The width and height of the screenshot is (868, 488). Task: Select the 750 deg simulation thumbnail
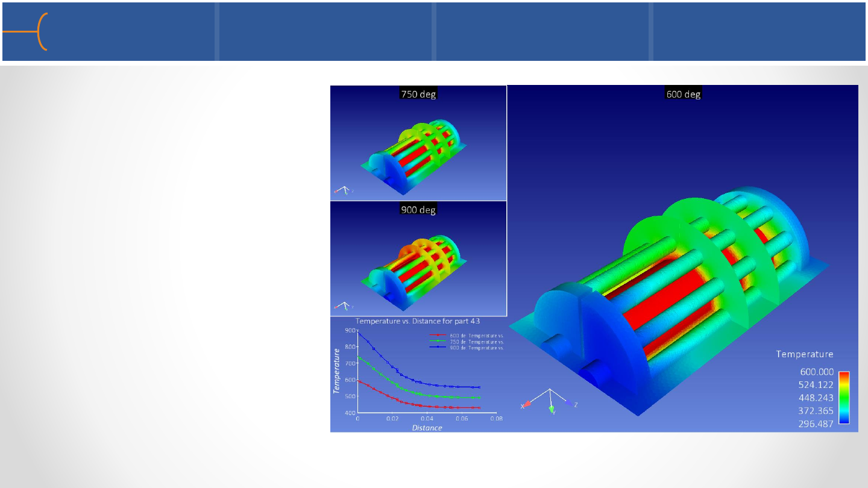[x=418, y=143]
